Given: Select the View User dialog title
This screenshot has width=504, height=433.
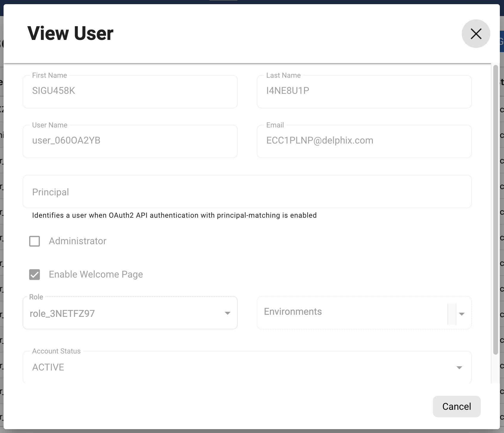Looking at the screenshot, I should click(x=70, y=33).
